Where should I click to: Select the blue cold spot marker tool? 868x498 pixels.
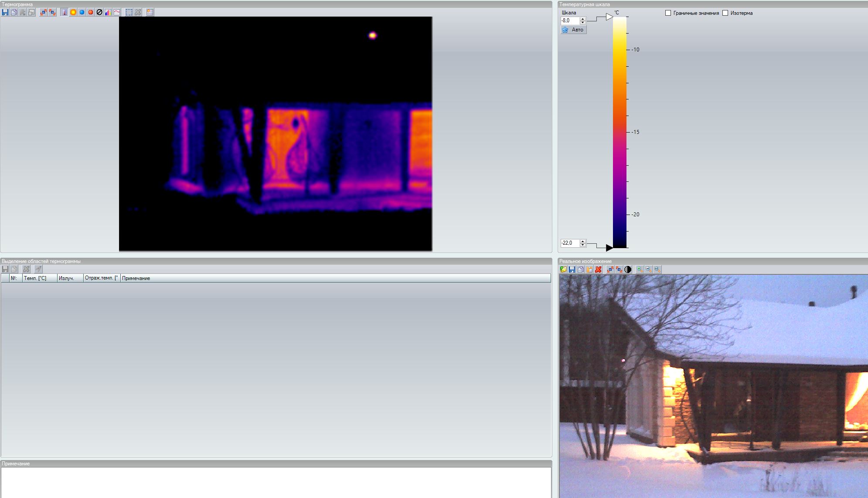coord(82,12)
